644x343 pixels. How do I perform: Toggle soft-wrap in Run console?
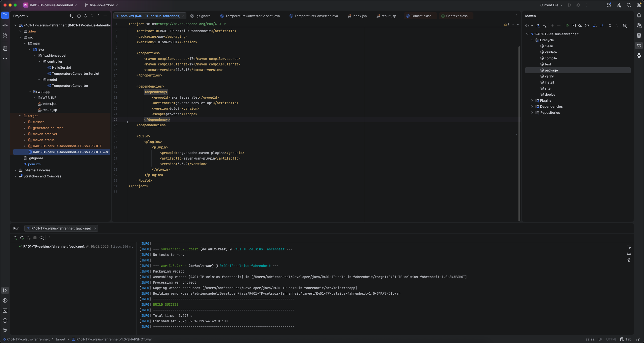point(629,247)
